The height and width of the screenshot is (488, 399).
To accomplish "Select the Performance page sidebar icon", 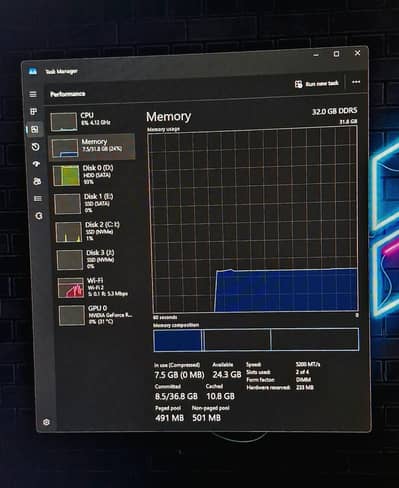I will pos(35,129).
